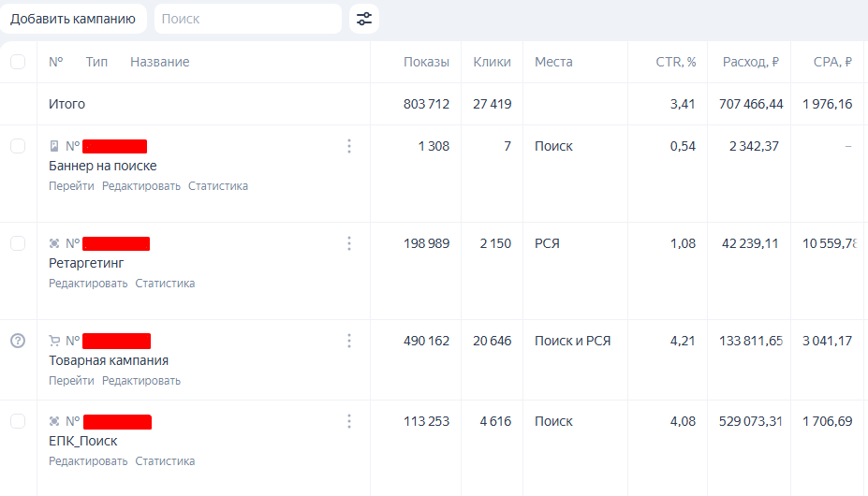Sort by the Показы column header
The height and width of the screenshot is (496, 868).
[x=426, y=62]
